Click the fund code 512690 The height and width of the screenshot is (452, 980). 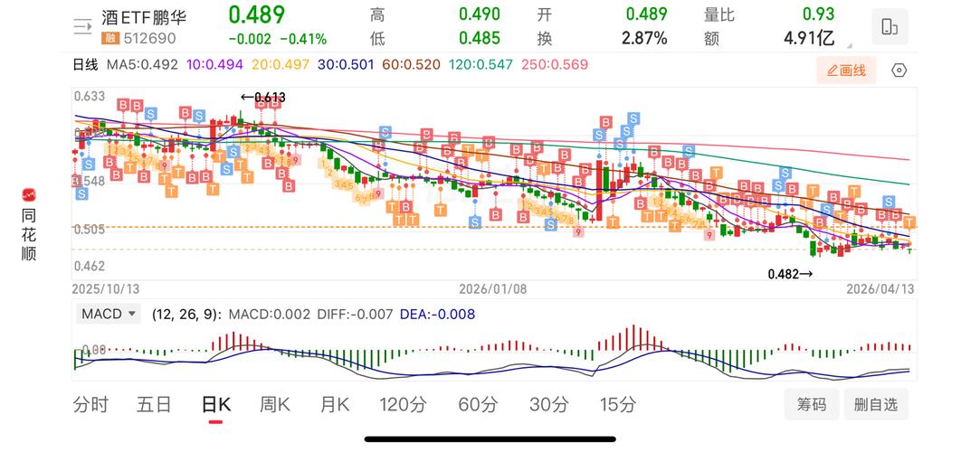point(149,39)
